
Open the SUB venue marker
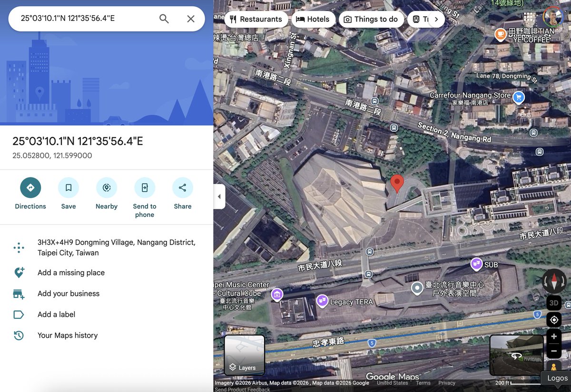coord(476,264)
